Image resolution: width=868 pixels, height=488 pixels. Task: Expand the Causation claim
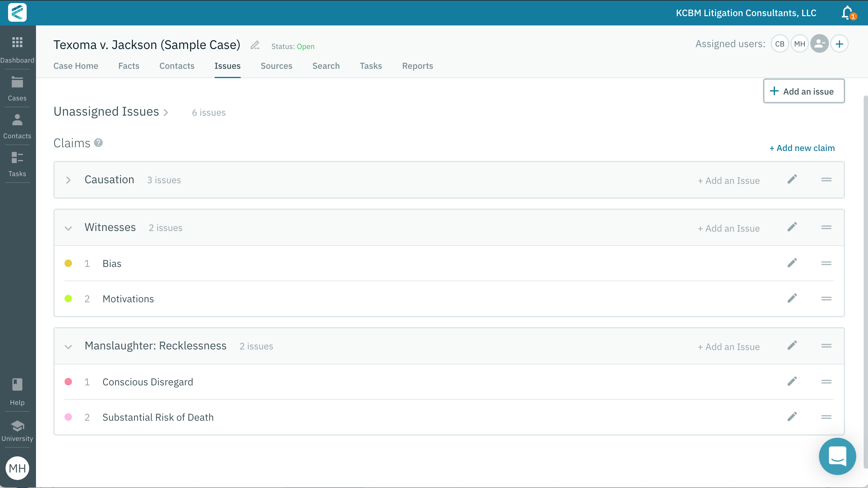pyautogui.click(x=68, y=180)
